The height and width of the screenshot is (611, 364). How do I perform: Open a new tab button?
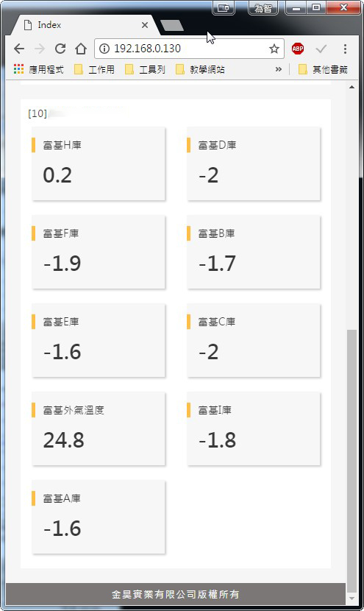pyautogui.click(x=172, y=25)
